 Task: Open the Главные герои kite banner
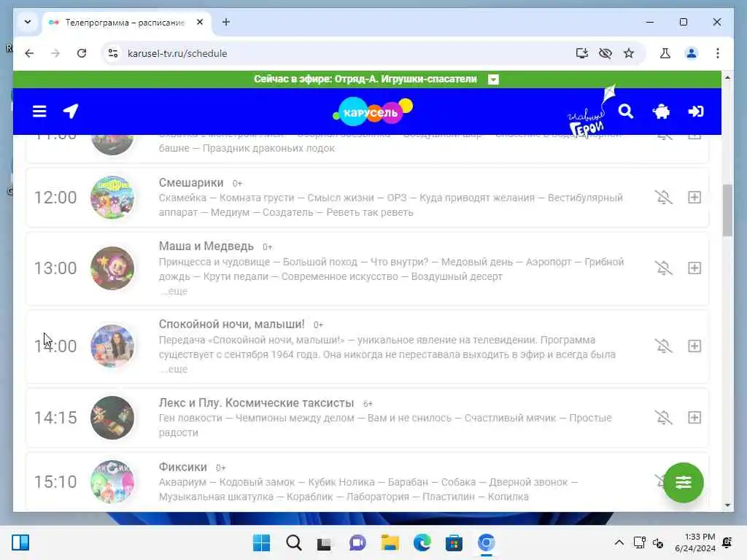591,112
